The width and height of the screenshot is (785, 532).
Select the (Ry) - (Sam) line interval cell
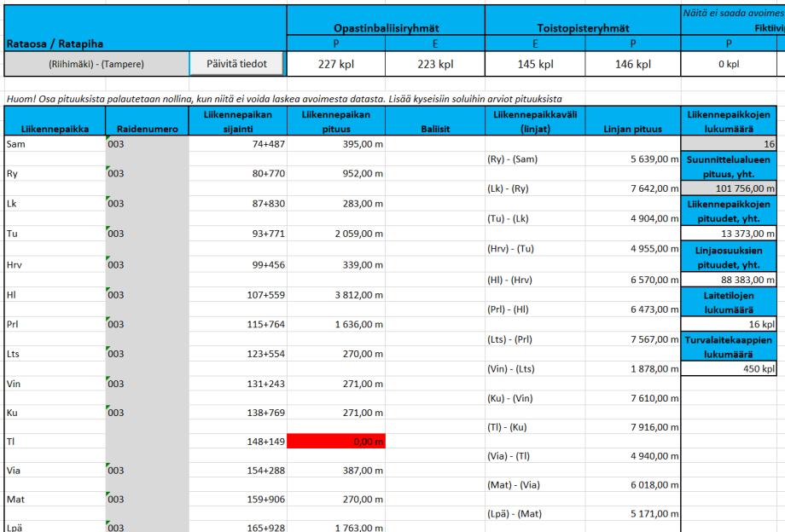tap(535, 159)
